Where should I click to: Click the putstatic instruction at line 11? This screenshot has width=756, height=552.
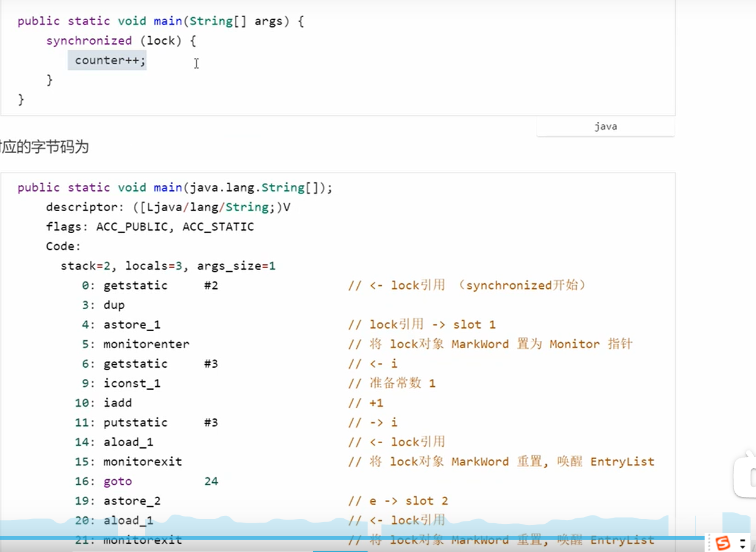(135, 422)
